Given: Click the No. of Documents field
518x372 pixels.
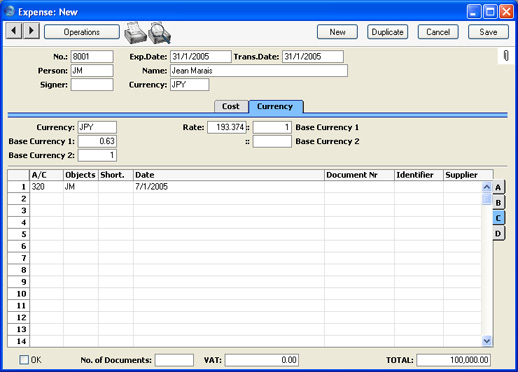Looking at the screenshot, I should [174, 360].
